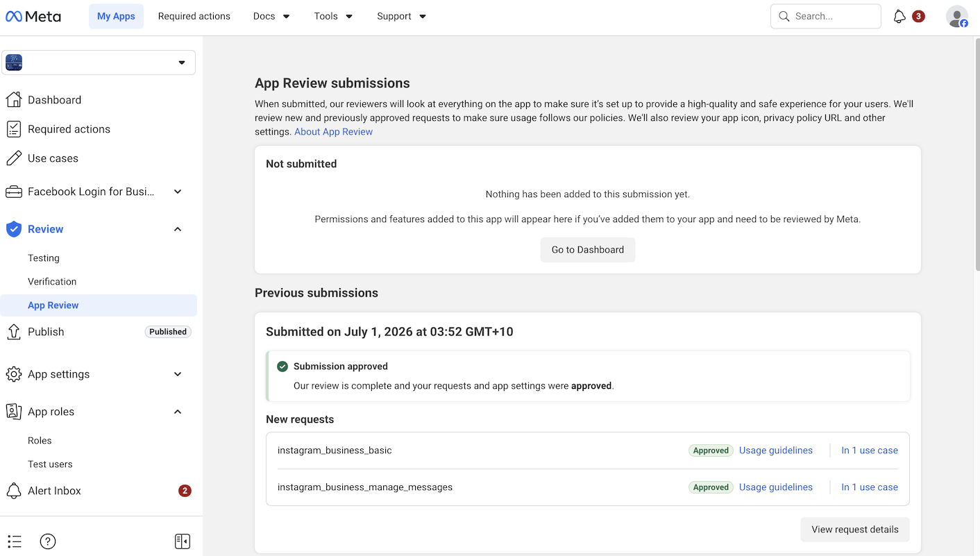980x556 pixels.
Task: Select App Review in sidebar
Action: pos(99,305)
